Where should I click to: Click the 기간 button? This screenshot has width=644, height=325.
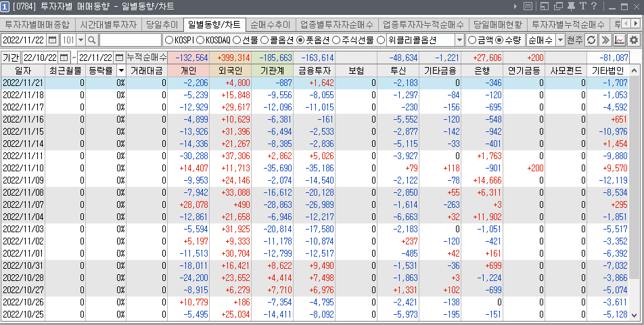coord(11,58)
